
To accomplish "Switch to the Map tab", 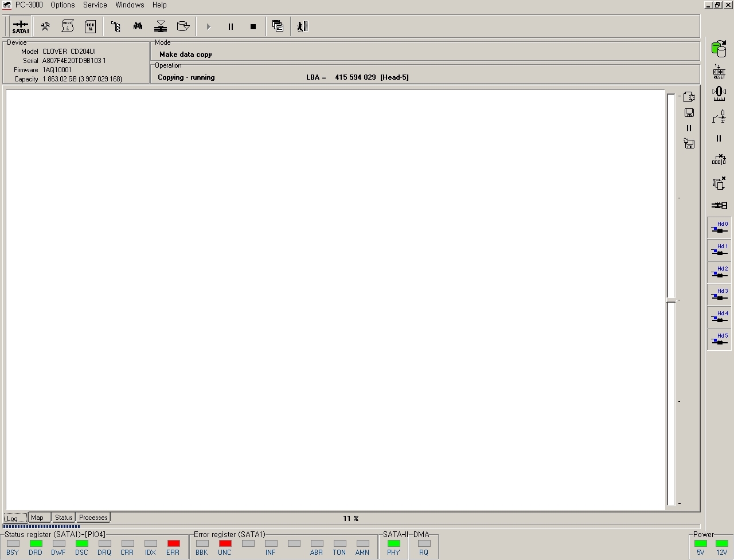I will tap(39, 518).
